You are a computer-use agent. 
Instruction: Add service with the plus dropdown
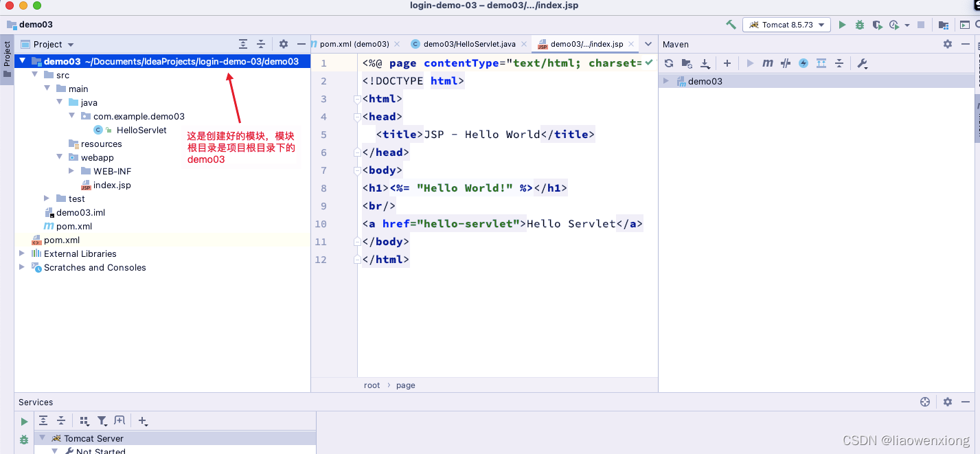click(x=143, y=421)
